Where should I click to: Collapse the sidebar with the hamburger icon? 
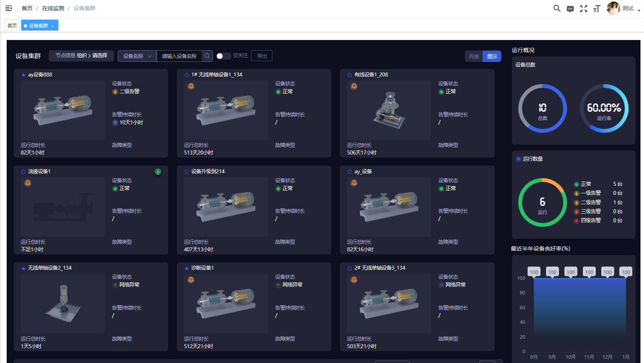9,8
